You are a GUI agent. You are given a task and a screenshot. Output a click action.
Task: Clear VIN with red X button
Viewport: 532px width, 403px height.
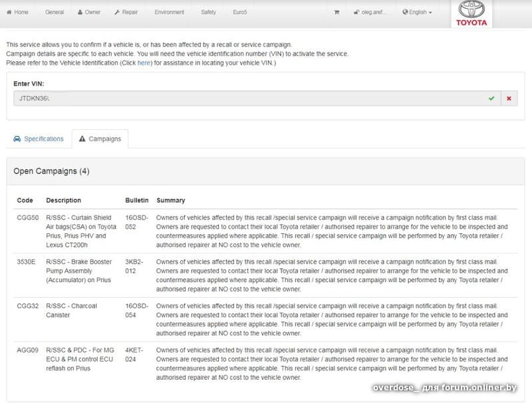coord(509,98)
